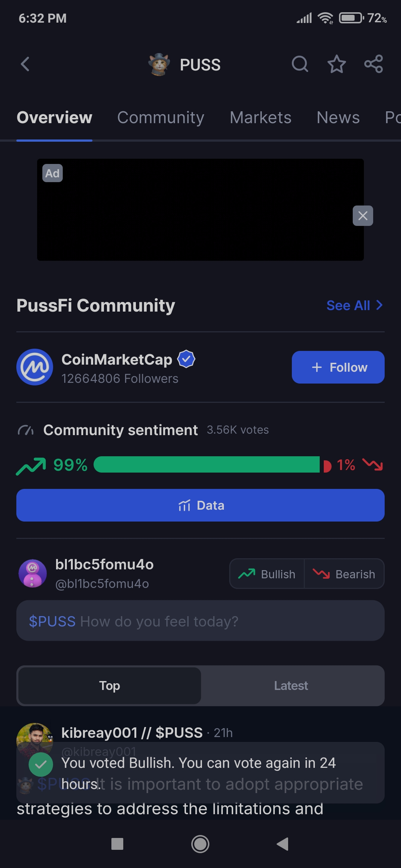Tap CoinMarketCap verified badge icon
401x868 pixels.
(x=186, y=359)
